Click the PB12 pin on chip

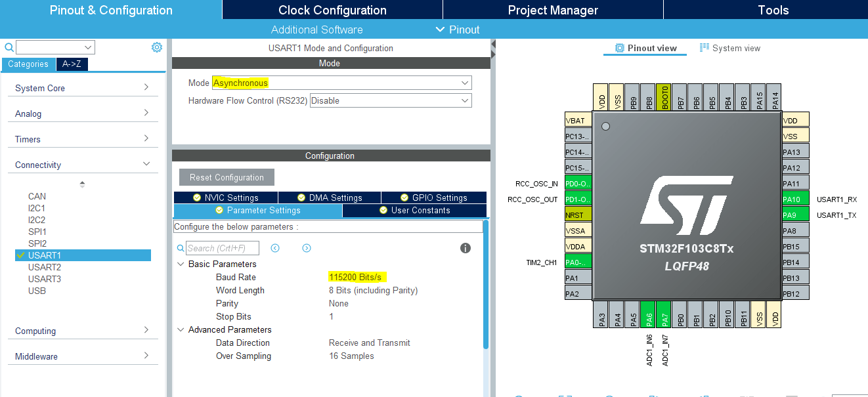pyautogui.click(x=795, y=294)
